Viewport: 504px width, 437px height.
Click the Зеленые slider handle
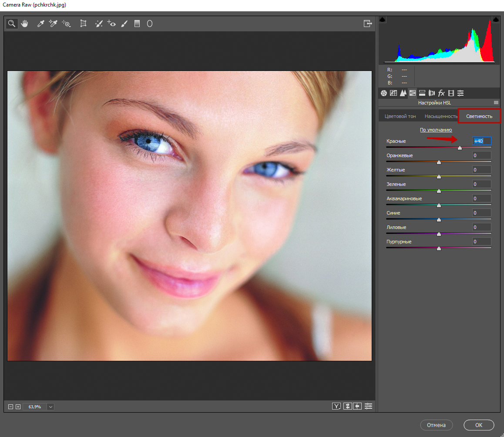click(x=439, y=191)
